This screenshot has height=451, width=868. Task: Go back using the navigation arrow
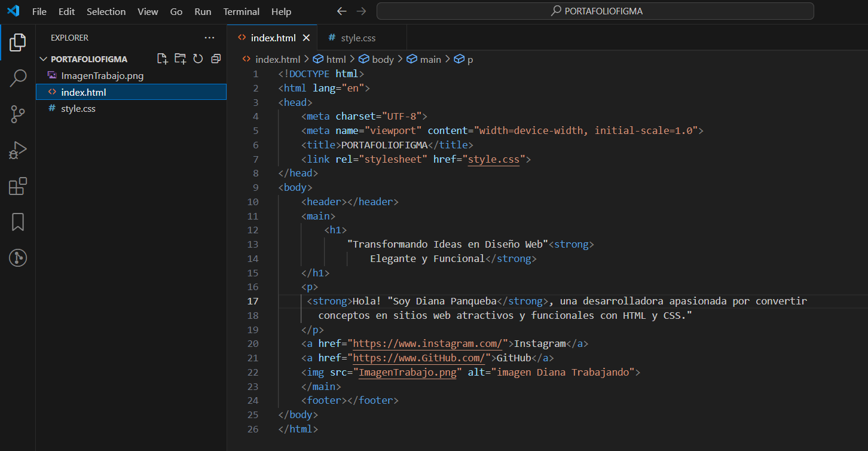[x=341, y=11]
